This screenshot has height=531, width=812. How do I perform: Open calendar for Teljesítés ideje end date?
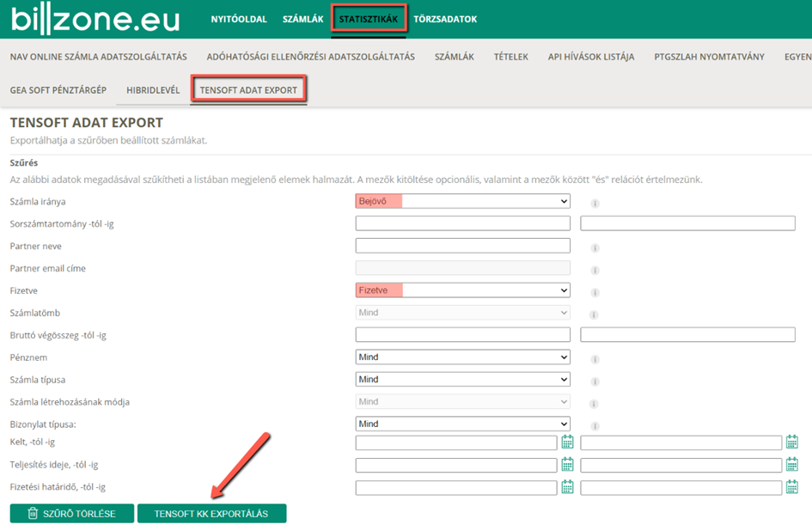tap(791, 464)
